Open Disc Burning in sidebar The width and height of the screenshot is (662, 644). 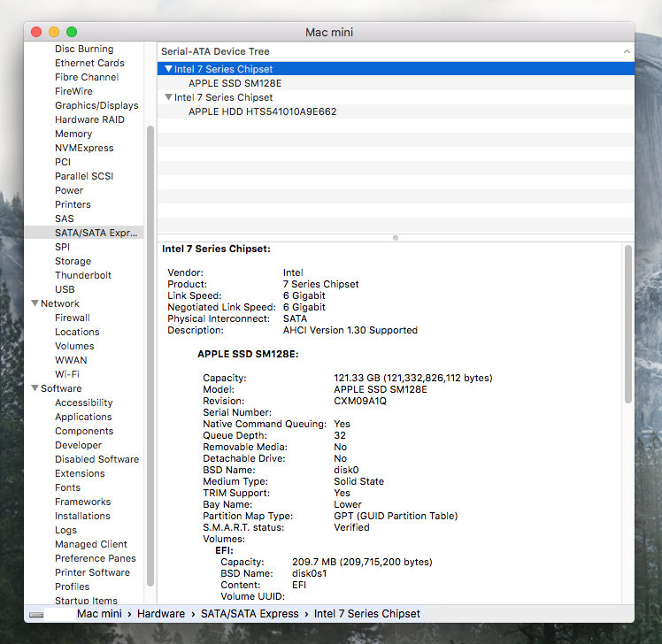(x=84, y=49)
